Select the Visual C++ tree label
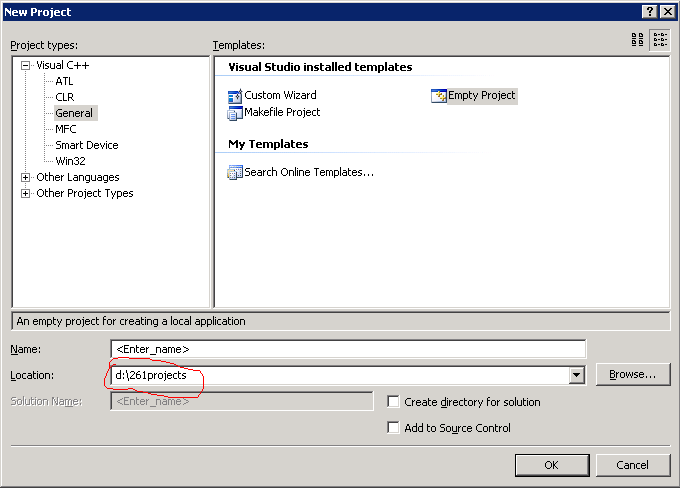 63,66
